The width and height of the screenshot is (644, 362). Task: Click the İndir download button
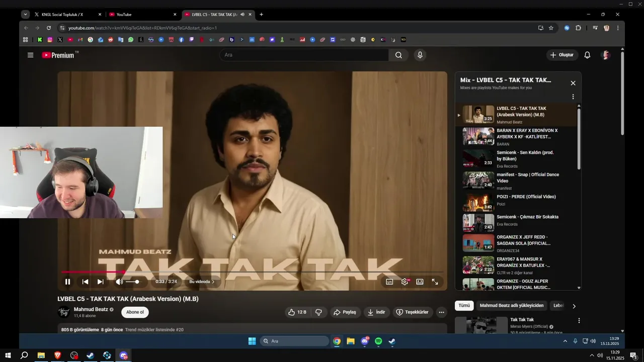(376, 312)
